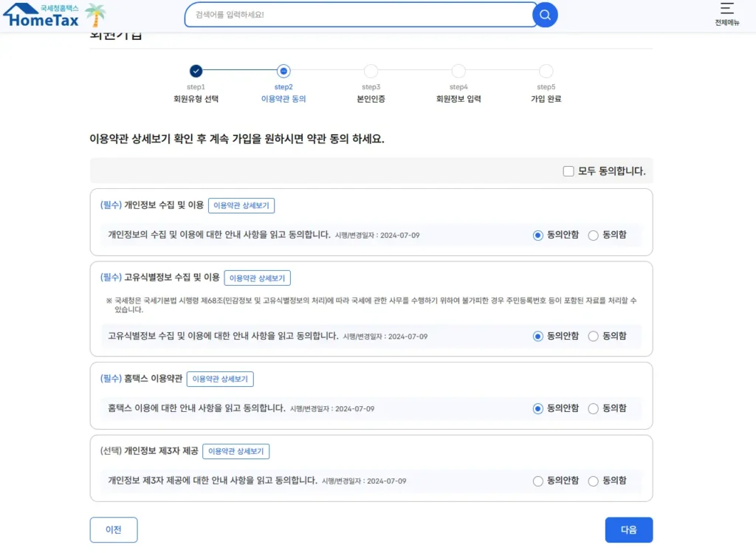The image size is (756, 553).
Task: Open 이용약관 상세보기 for 홈택스 이용약관
Action: coord(220,379)
